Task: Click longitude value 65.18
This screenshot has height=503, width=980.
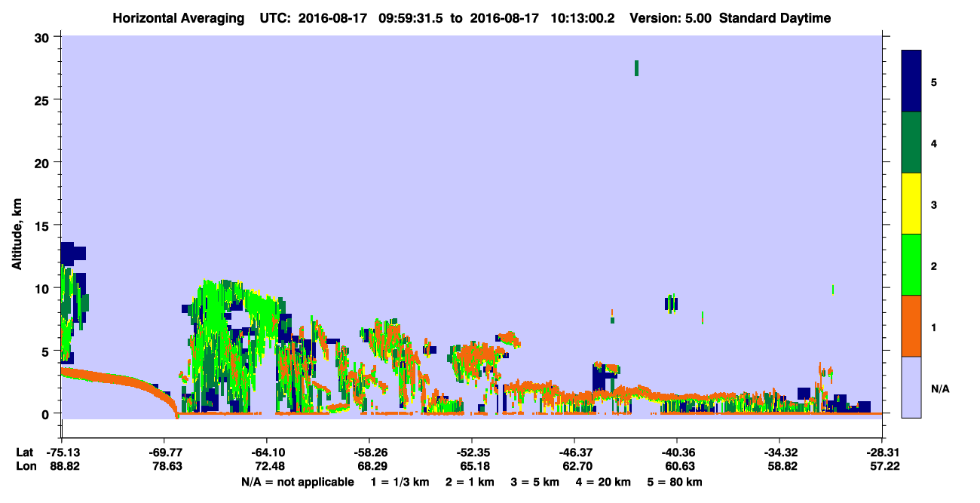Action: tap(473, 466)
